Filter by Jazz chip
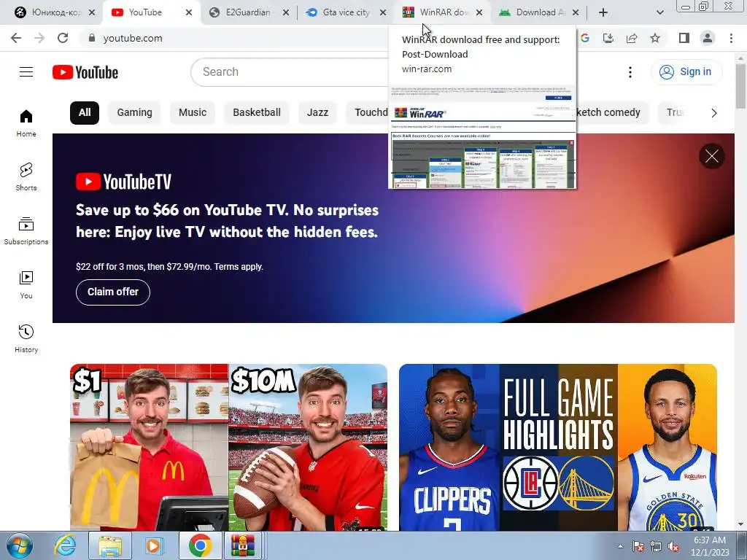This screenshot has height=560, width=747. coord(317,113)
